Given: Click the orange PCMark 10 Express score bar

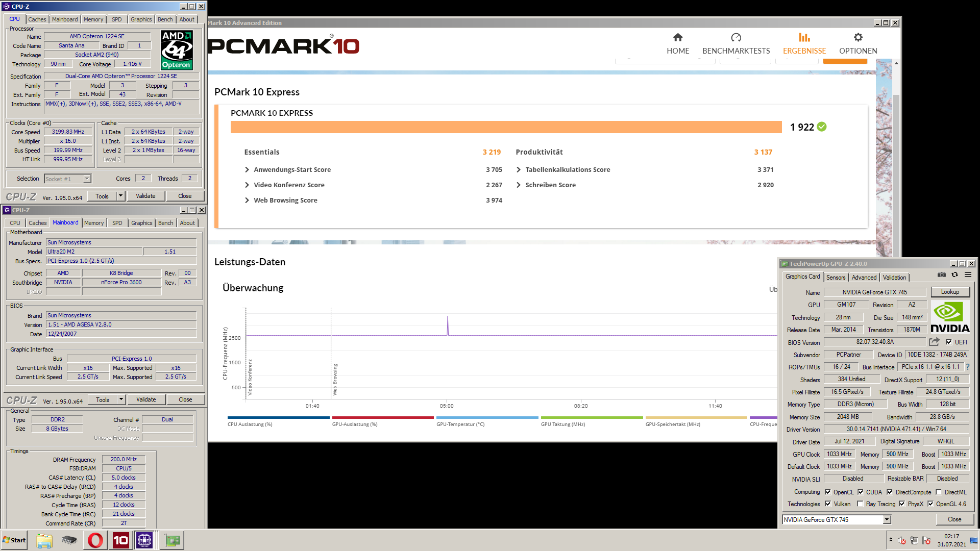Looking at the screenshot, I should [x=506, y=127].
